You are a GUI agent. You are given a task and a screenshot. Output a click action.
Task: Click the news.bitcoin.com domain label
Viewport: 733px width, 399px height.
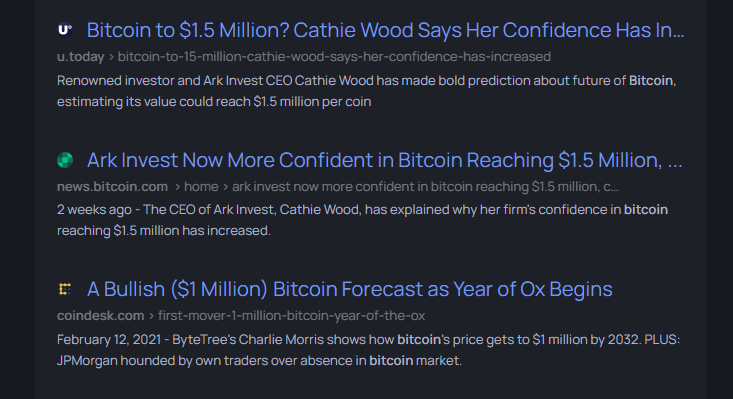112,186
